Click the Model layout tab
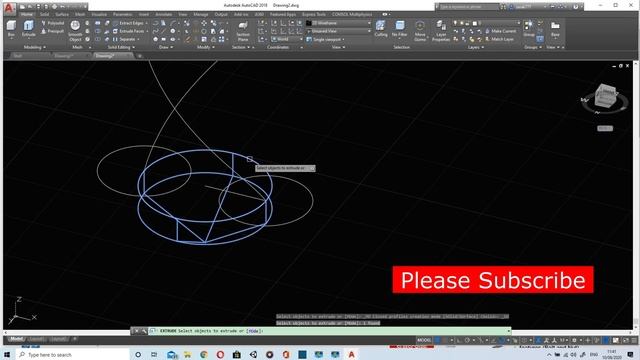Image resolution: width=640 pixels, height=360 pixels. tap(16, 339)
